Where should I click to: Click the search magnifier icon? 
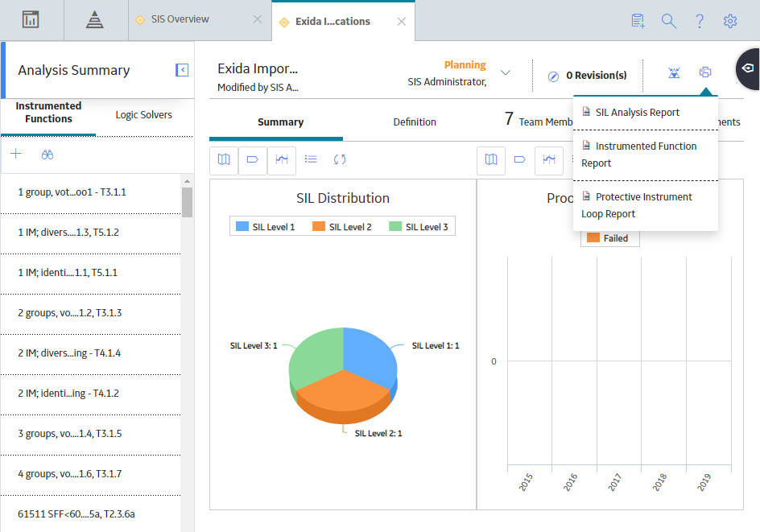pyautogui.click(x=669, y=21)
